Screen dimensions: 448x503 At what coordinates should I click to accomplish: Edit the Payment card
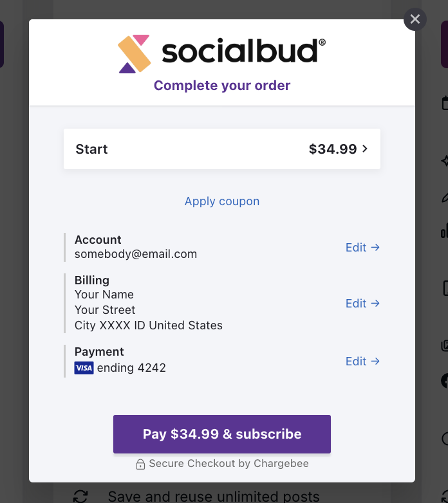point(362,361)
